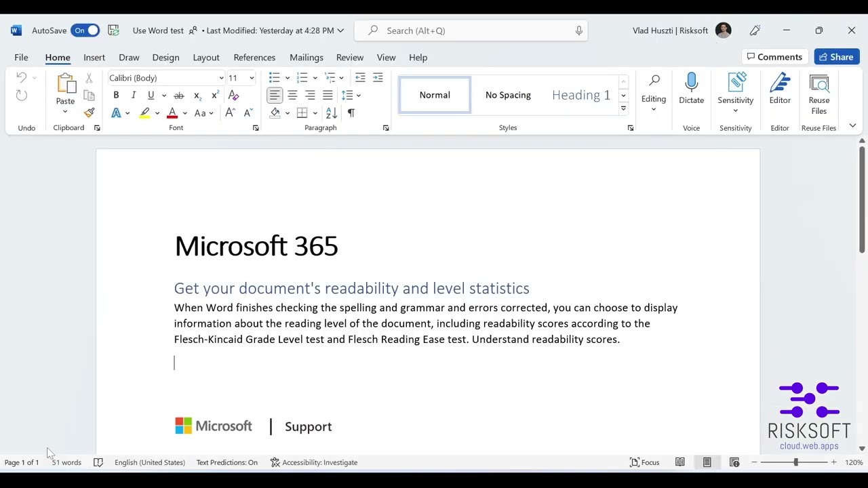Align text right

pyautogui.click(x=310, y=96)
